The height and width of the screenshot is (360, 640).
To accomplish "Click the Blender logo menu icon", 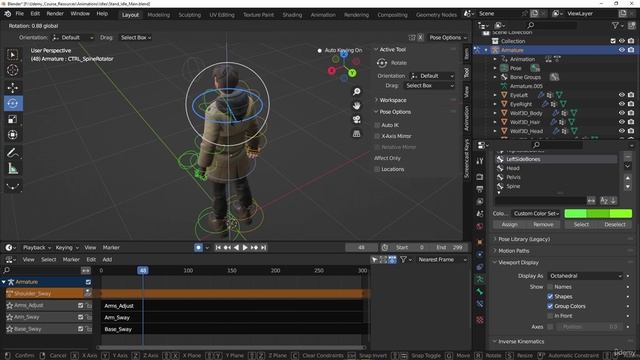I will [x=7, y=13].
